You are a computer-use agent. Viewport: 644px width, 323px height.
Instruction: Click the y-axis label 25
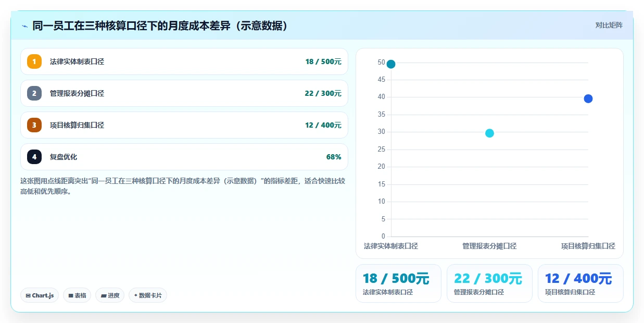pos(381,150)
